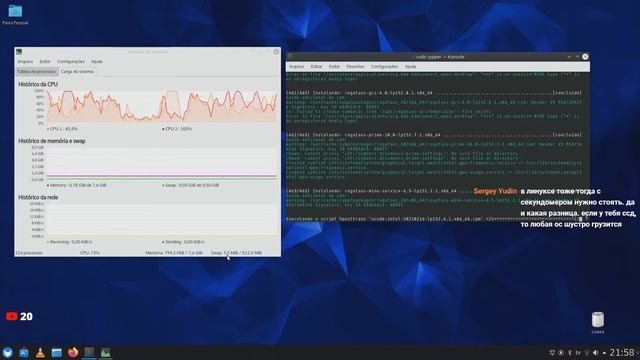Viewport: 640px width, 360px height.
Task: Switch to Tabela de processos tab
Action: coord(36,71)
